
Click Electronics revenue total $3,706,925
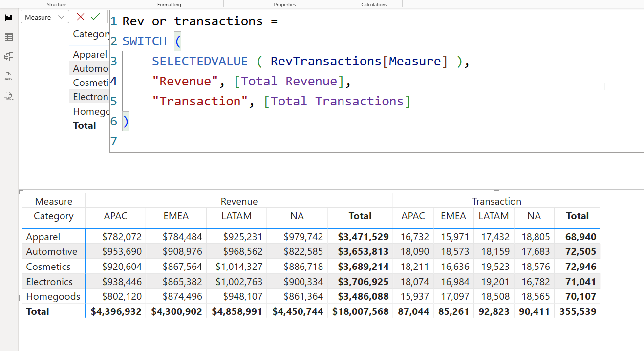364,282
